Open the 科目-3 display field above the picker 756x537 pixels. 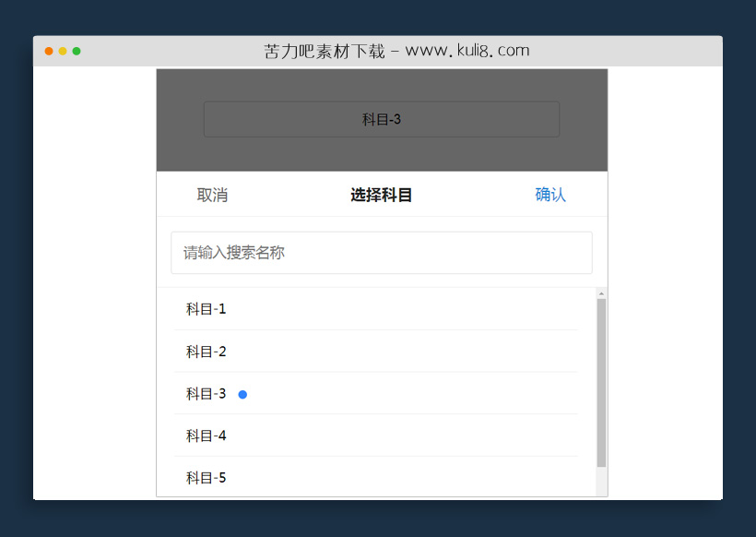click(381, 119)
